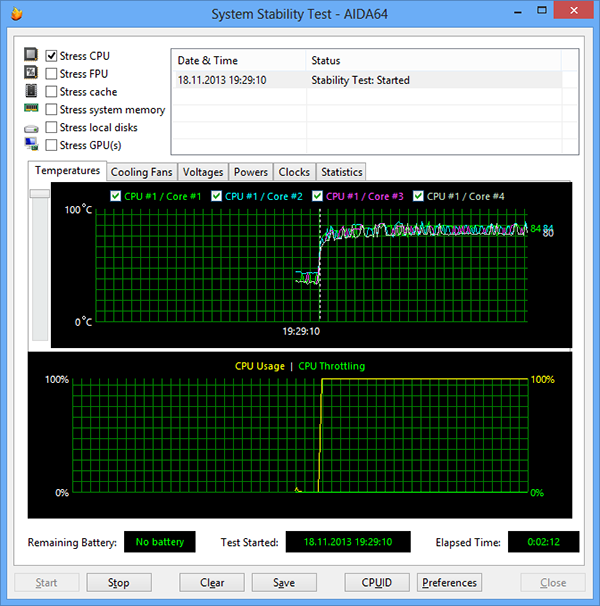Enable the Stress FPU checkbox

[51, 74]
